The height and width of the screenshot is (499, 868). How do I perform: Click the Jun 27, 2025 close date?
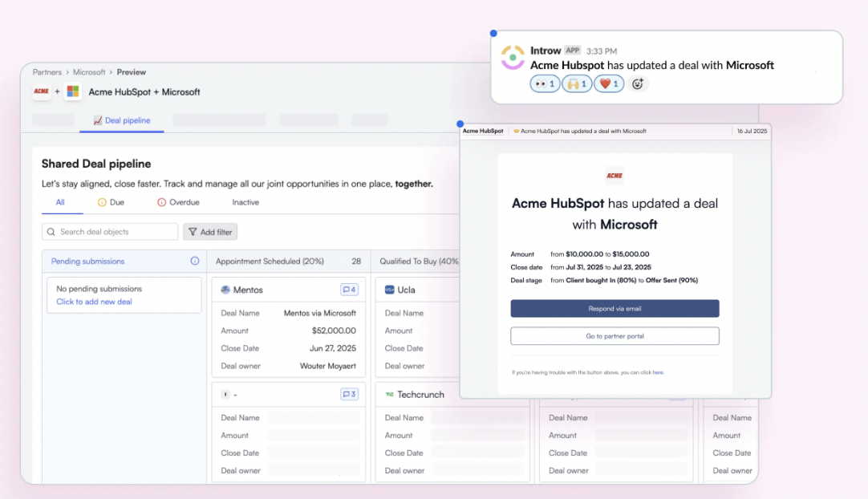pos(333,348)
